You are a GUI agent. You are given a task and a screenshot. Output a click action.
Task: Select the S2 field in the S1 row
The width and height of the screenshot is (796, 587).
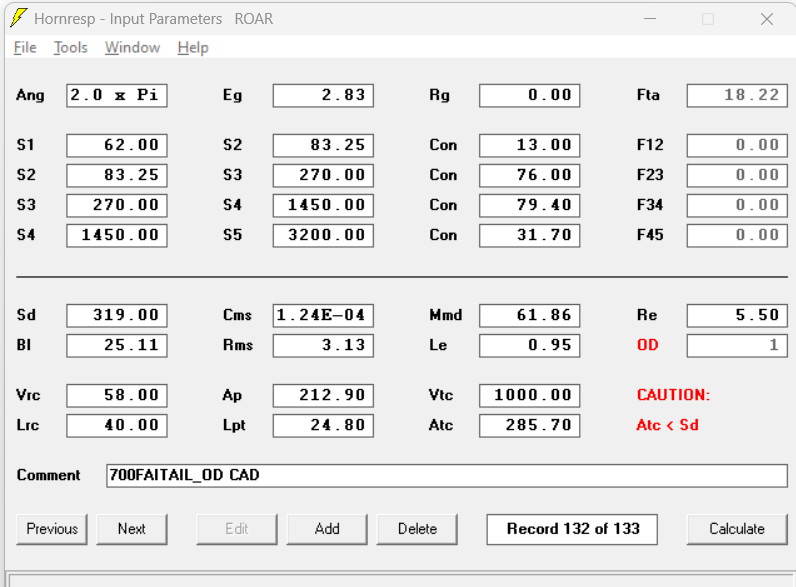point(323,145)
